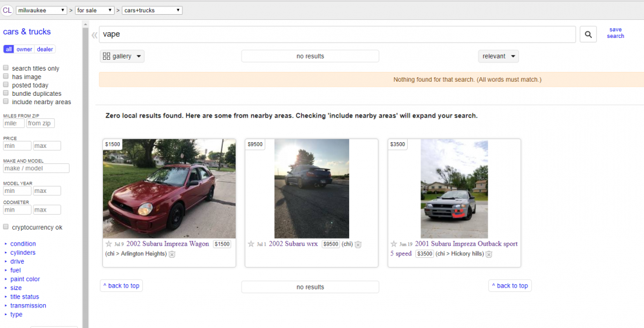Focus the odometer max field
The image size is (644, 328).
47,210
